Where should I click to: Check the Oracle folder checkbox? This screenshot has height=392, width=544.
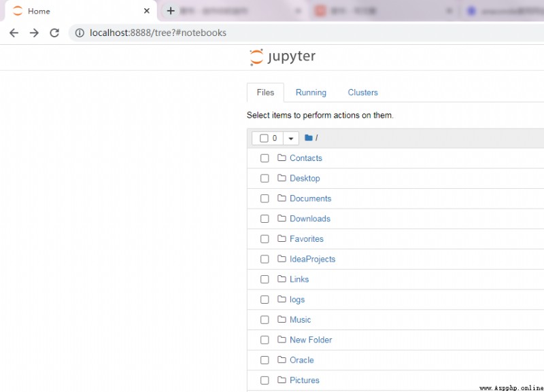click(265, 360)
